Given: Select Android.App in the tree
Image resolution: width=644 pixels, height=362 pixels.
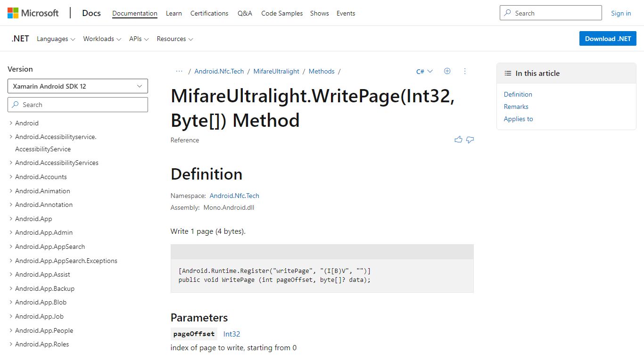Looking at the screenshot, I should point(33,219).
